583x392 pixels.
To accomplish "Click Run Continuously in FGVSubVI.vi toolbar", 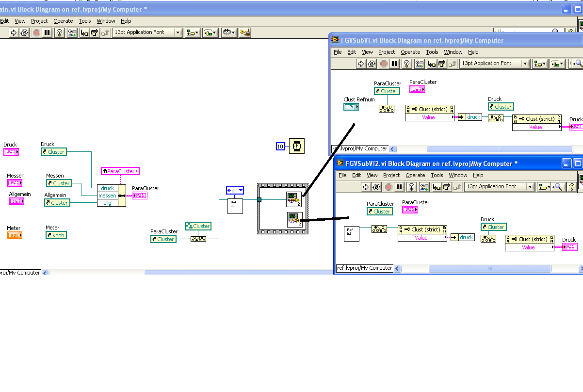I will [372, 64].
